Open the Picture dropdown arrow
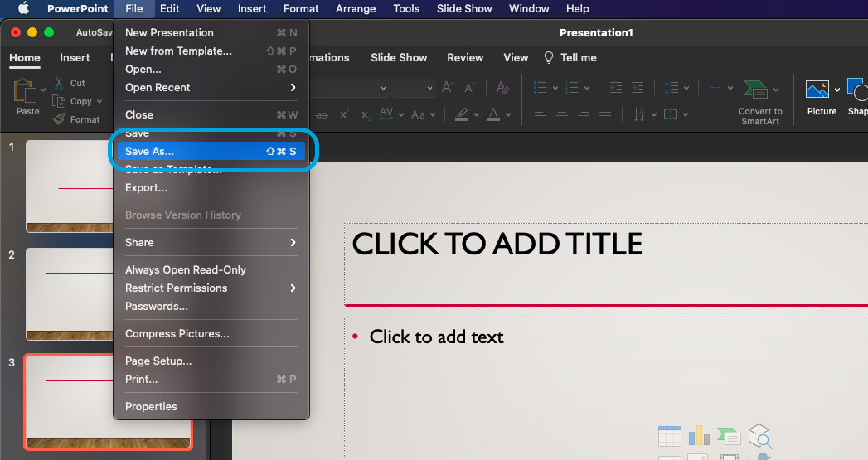 pos(837,90)
